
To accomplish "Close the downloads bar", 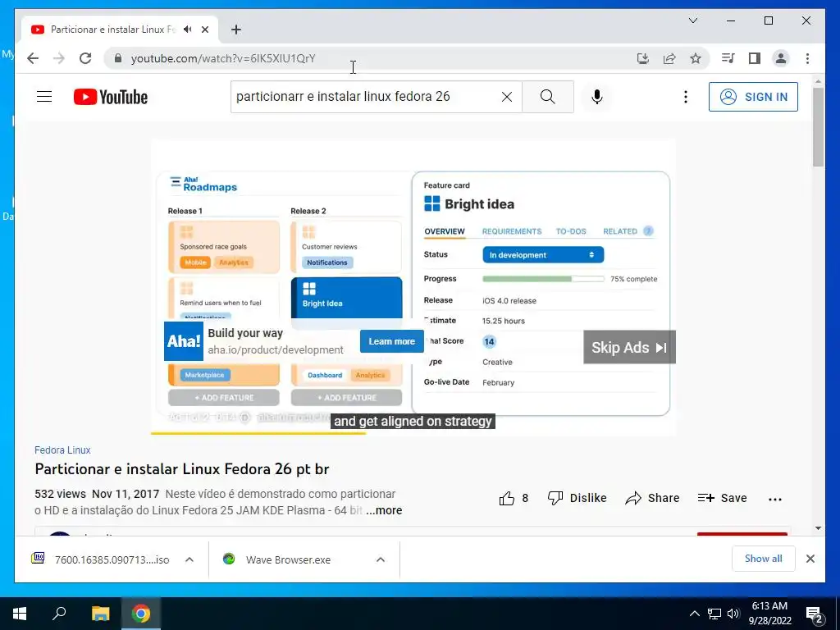I will 810,559.
